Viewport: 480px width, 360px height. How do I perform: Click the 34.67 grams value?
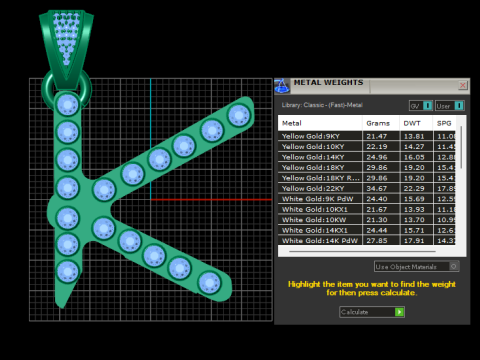[x=377, y=188]
